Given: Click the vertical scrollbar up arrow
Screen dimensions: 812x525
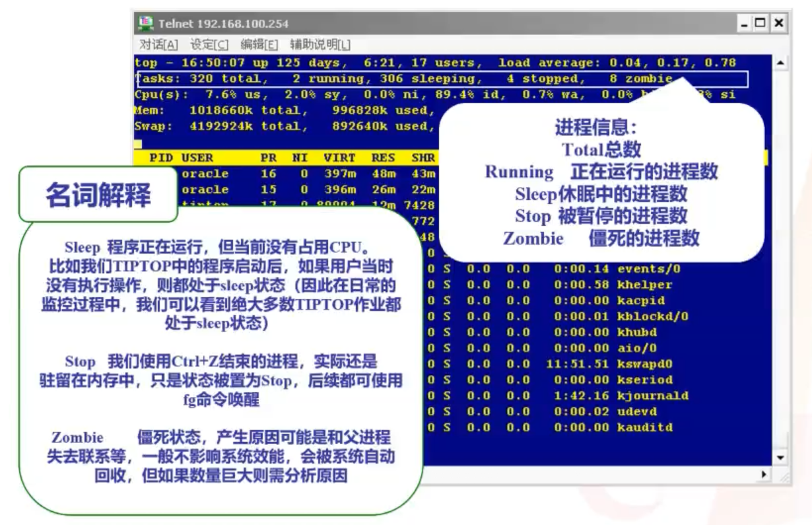Looking at the screenshot, I should click(x=781, y=63).
